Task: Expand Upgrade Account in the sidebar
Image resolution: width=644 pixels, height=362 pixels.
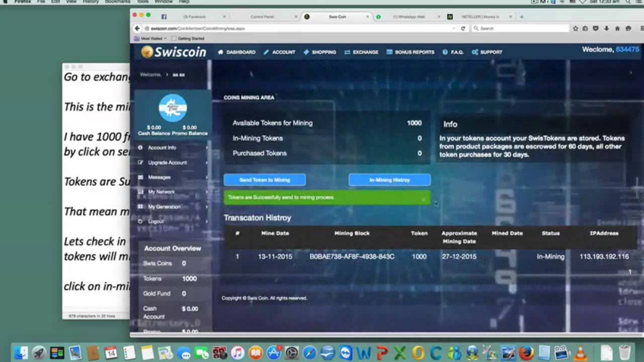Action: 173,162
